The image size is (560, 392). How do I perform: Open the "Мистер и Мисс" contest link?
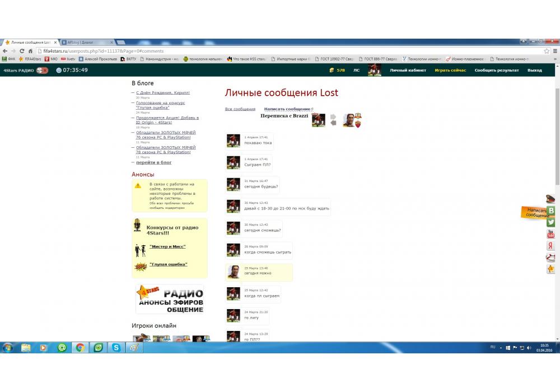pos(167,246)
